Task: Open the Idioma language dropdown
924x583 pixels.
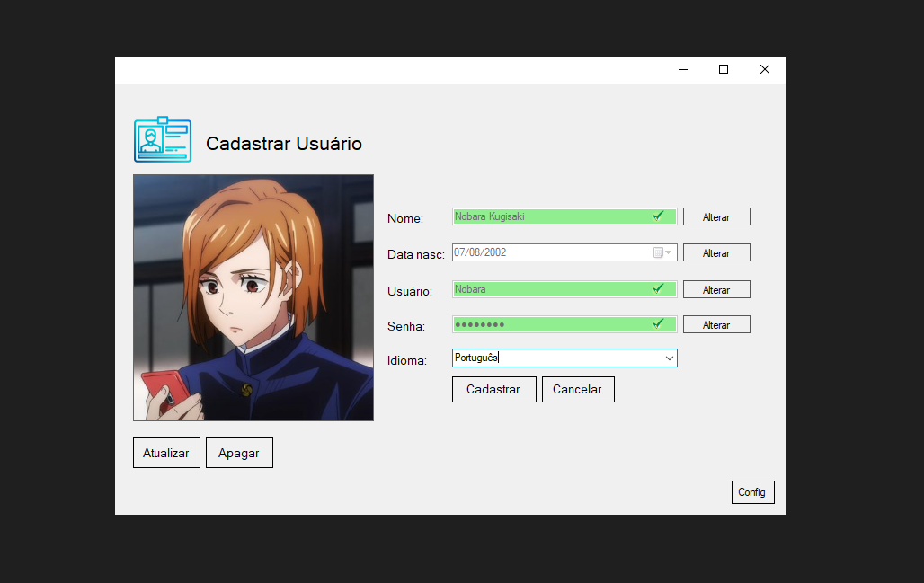Action: click(x=670, y=358)
